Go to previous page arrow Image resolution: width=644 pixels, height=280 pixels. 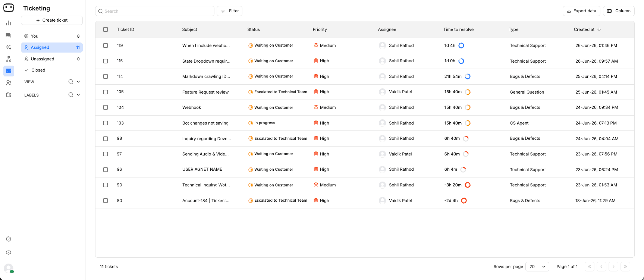601,267
